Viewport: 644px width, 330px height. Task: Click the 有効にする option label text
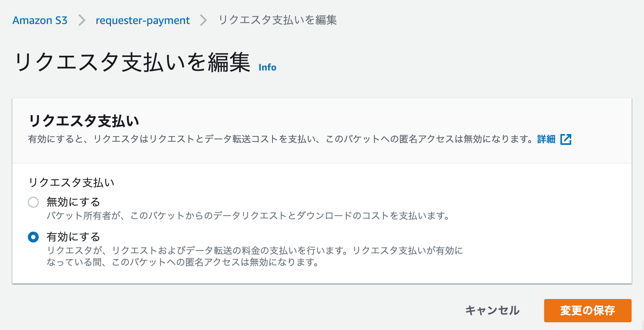[x=73, y=237]
